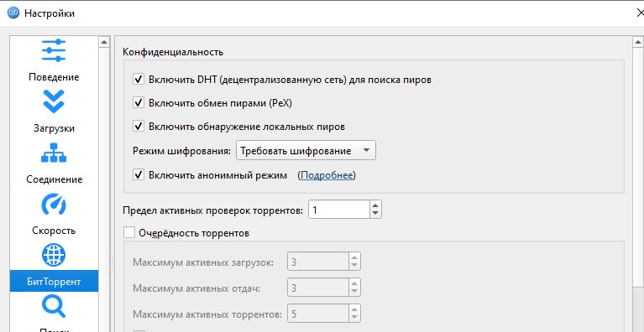
Task: Select the БитТоррент tab label
Action: tap(54, 282)
